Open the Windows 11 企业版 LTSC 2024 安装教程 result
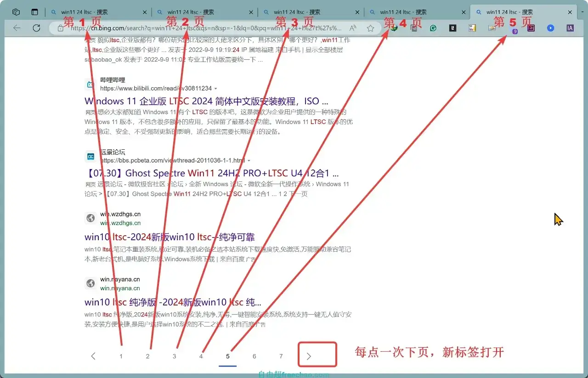 coord(206,101)
